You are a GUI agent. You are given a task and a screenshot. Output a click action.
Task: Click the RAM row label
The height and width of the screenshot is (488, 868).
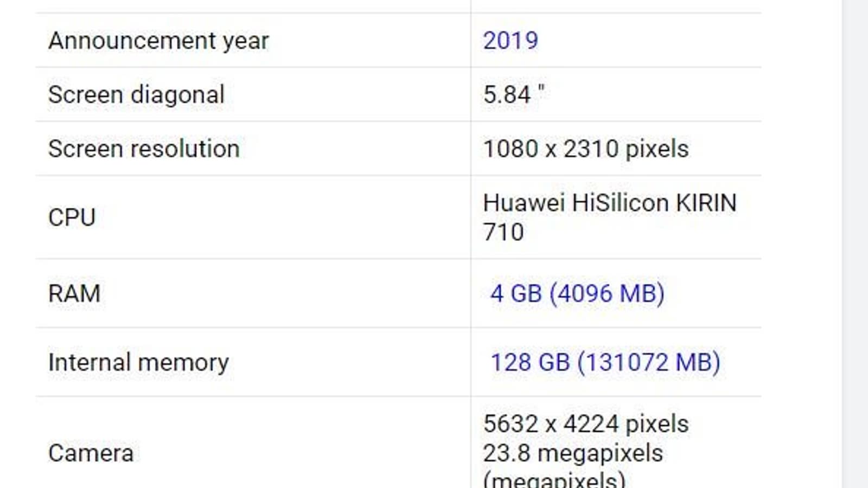point(74,293)
